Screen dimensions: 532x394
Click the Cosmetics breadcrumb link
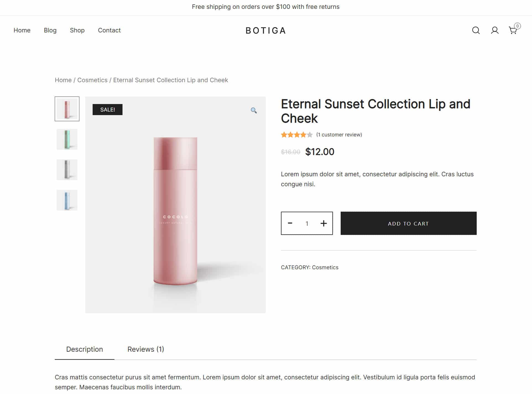point(92,80)
